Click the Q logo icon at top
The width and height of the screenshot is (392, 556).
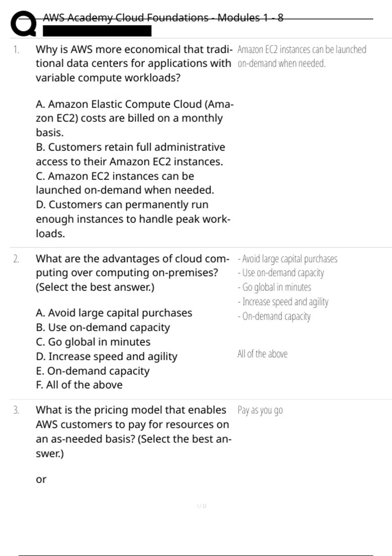click(24, 24)
